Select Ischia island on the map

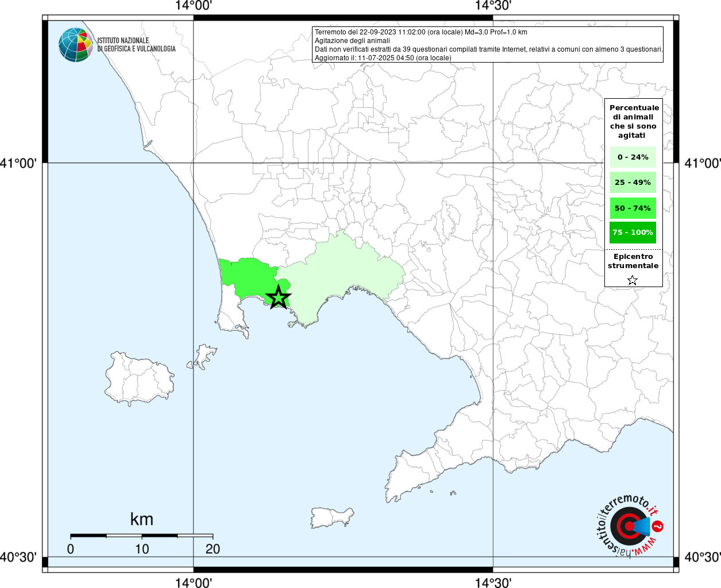tap(138, 379)
